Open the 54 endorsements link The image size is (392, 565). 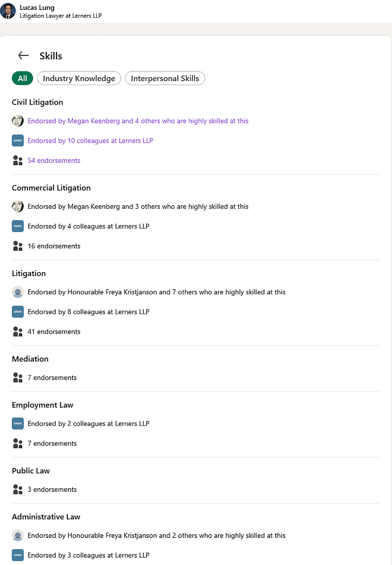54,160
